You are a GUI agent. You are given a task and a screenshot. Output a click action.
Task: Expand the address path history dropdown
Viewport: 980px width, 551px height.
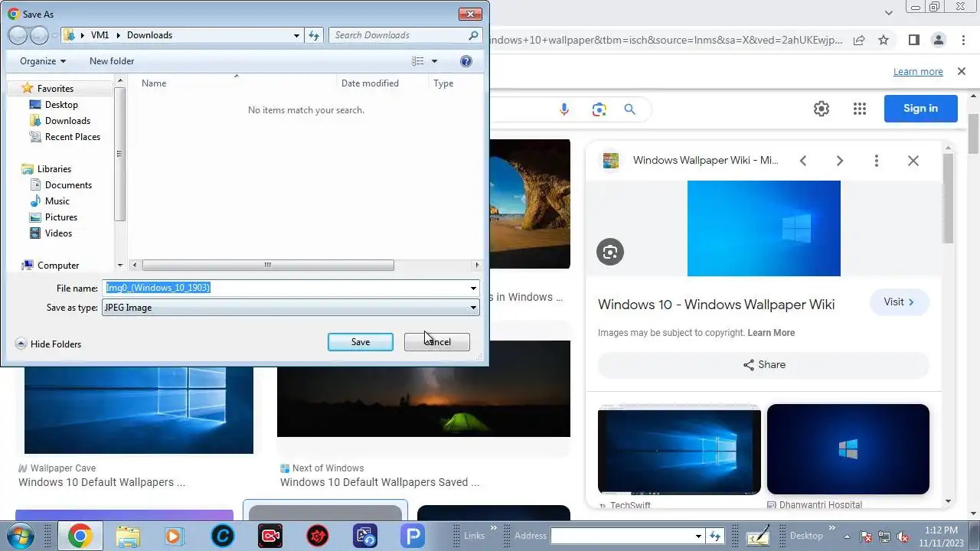tap(297, 35)
